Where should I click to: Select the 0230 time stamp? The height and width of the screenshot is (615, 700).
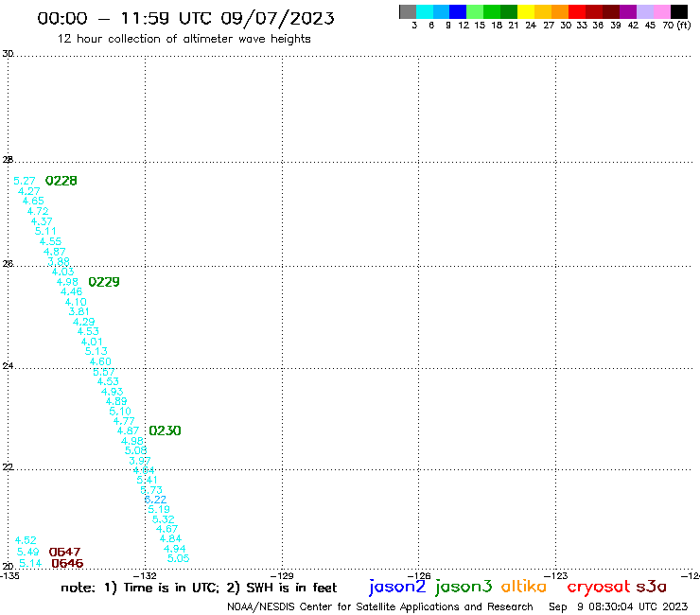click(x=165, y=430)
